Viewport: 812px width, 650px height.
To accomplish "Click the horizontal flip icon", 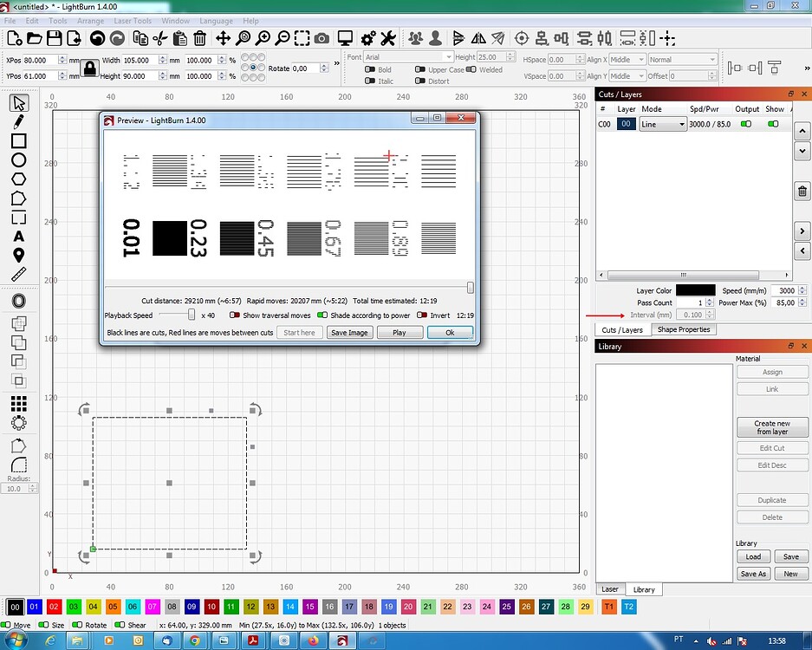I will [477, 38].
